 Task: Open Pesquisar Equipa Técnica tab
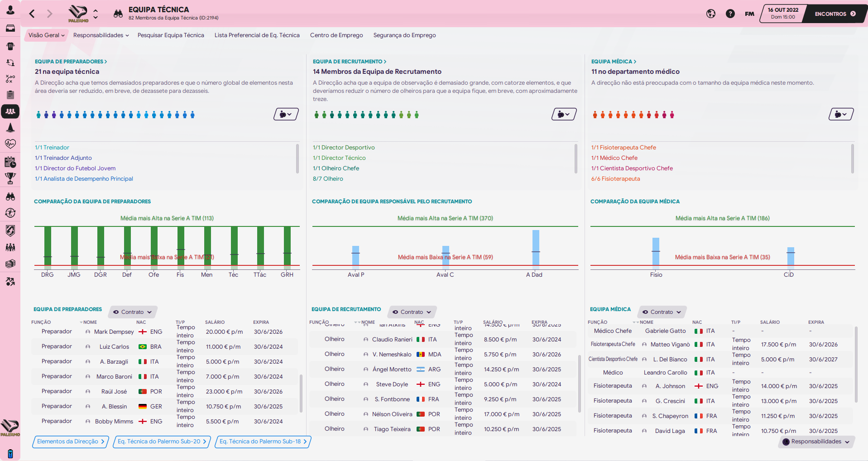[x=171, y=35]
